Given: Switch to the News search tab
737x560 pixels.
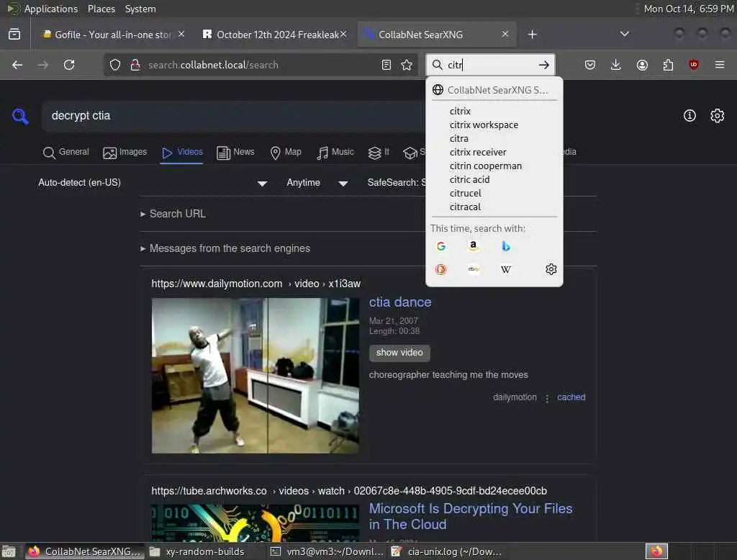Looking at the screenshot, I should click(235, 153).
